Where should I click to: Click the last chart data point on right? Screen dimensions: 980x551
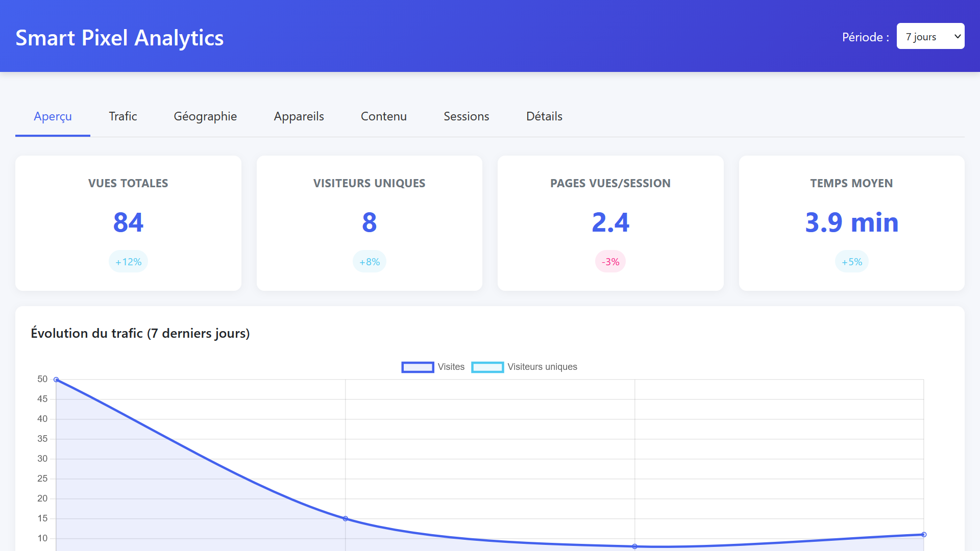pyautogui.click(x=924, y=535)
